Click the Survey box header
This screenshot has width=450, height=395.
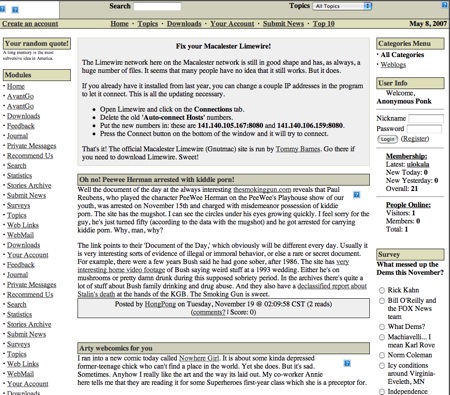(x=410, y=254)
